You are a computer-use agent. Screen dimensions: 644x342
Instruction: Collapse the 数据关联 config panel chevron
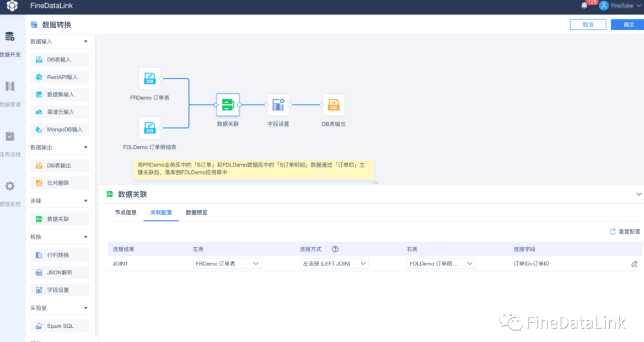(x=639, y=194)
